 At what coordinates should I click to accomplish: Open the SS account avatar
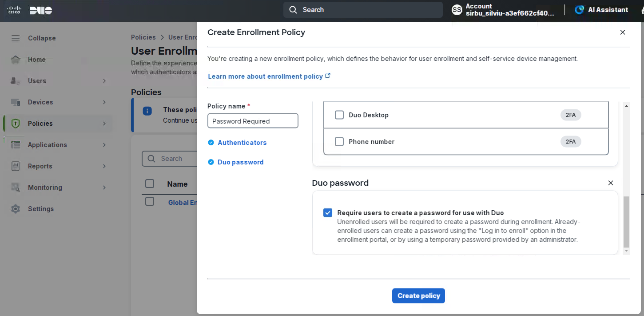pyautogui.click(x=457, y=10)
